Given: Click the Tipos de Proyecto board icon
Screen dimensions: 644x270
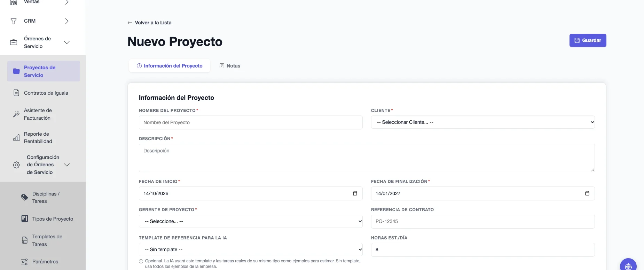Looking at the screenshot, I should [25, 219].
